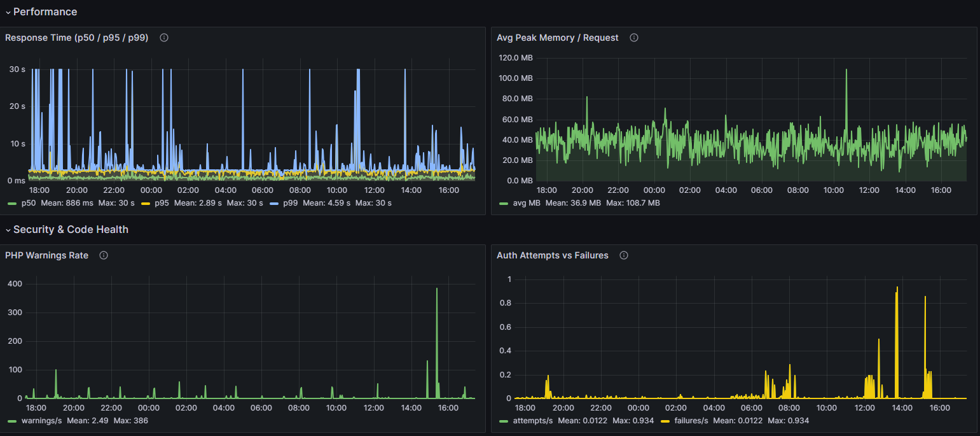Open Response Time (p50 / p95 / p99) panel title menu
This screenshot has width=980, height=436.
77,38
